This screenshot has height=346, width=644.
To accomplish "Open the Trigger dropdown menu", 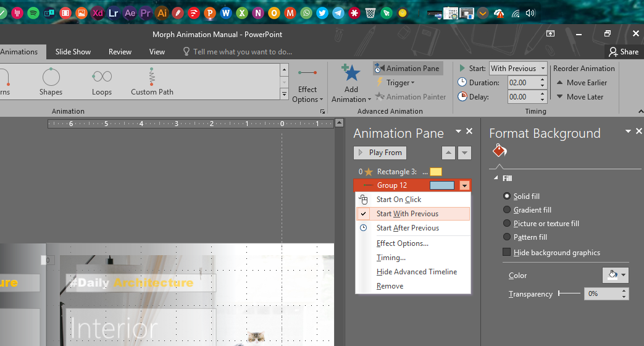I will click(400, 83).
